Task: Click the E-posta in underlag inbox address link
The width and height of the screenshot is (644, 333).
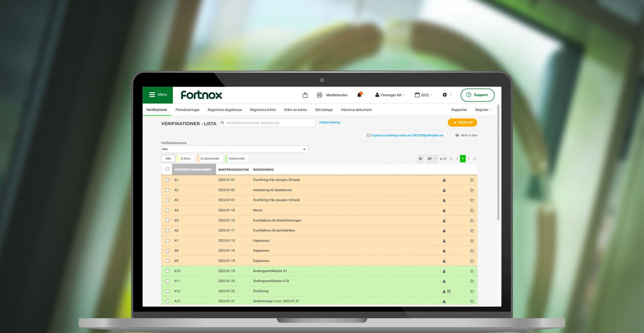Action: (x=408, y=135)
